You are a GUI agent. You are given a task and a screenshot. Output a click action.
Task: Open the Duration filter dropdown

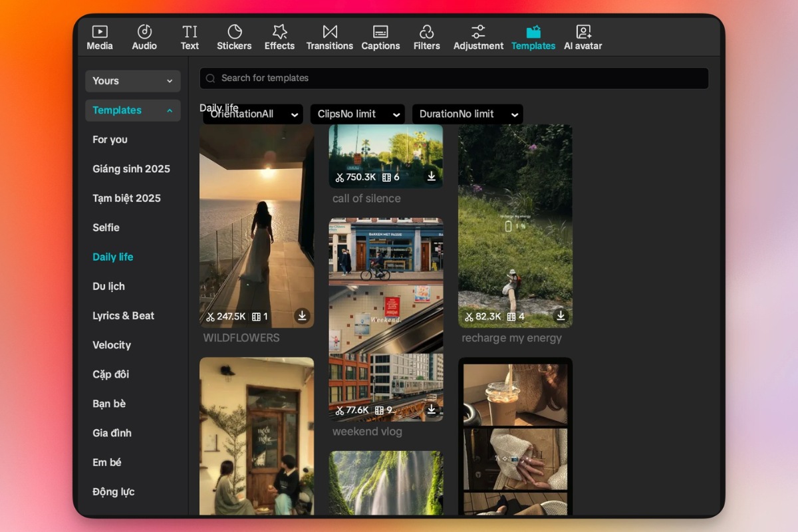tap(467, 114)
